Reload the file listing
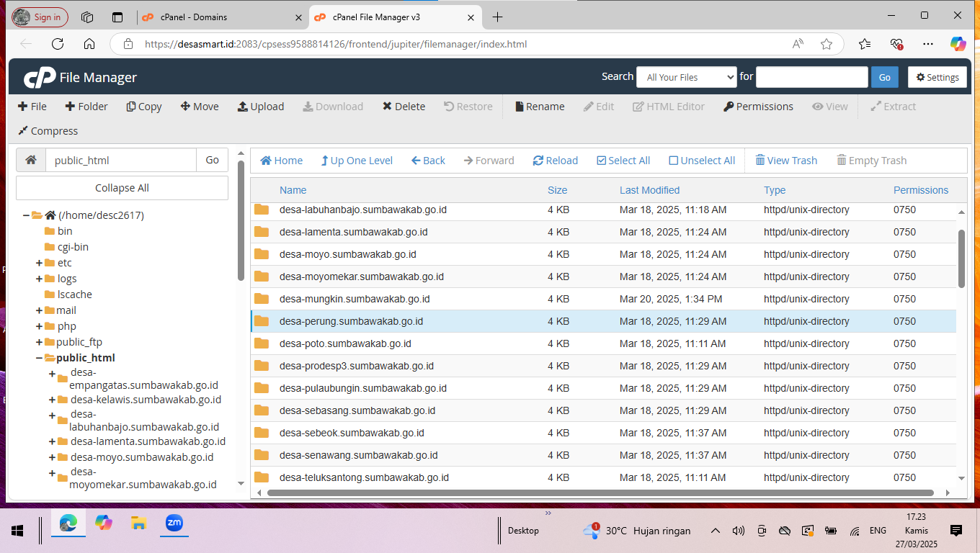 (556, 161)
